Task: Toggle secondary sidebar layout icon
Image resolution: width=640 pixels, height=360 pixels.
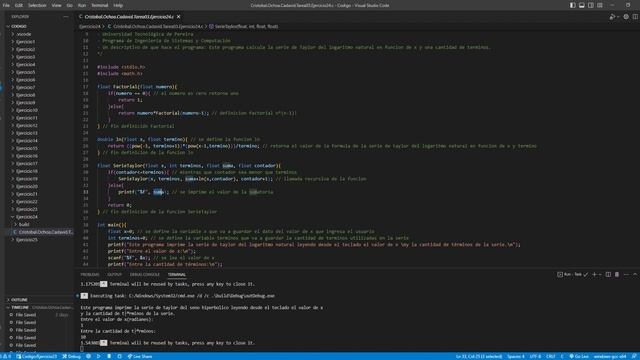Action: click(x=591, y=5)
